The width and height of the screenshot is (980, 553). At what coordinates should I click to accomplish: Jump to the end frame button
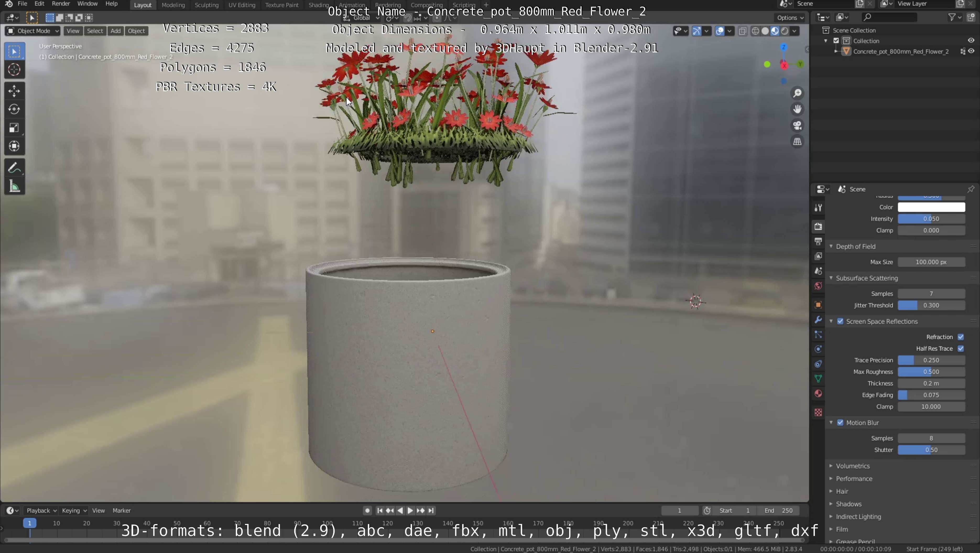point(431,511)
